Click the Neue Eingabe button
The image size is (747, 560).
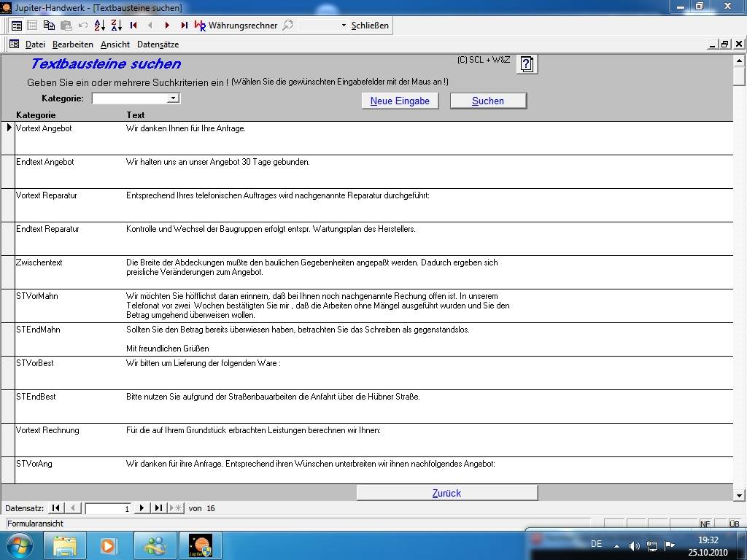tap(400, 101)
